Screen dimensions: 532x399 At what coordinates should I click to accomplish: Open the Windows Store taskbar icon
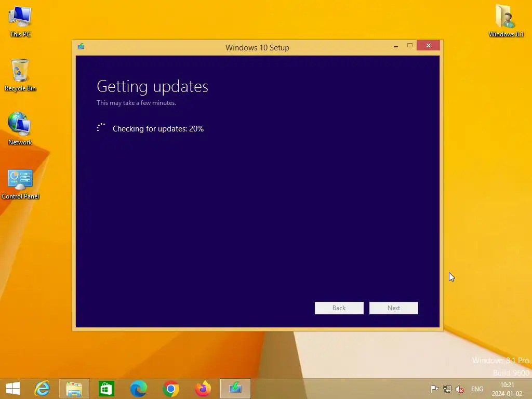point(106,389)
